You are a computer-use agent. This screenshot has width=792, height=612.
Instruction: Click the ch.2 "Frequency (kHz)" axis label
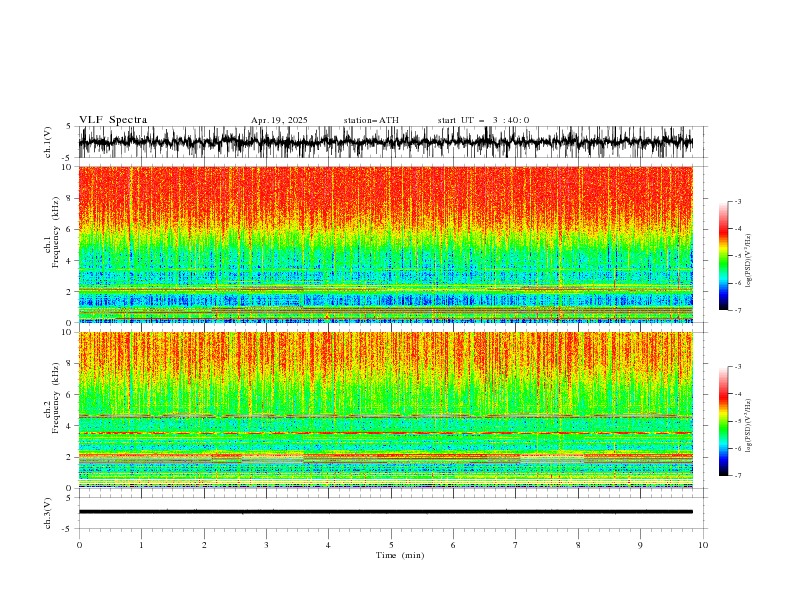[x=56, y=398]
